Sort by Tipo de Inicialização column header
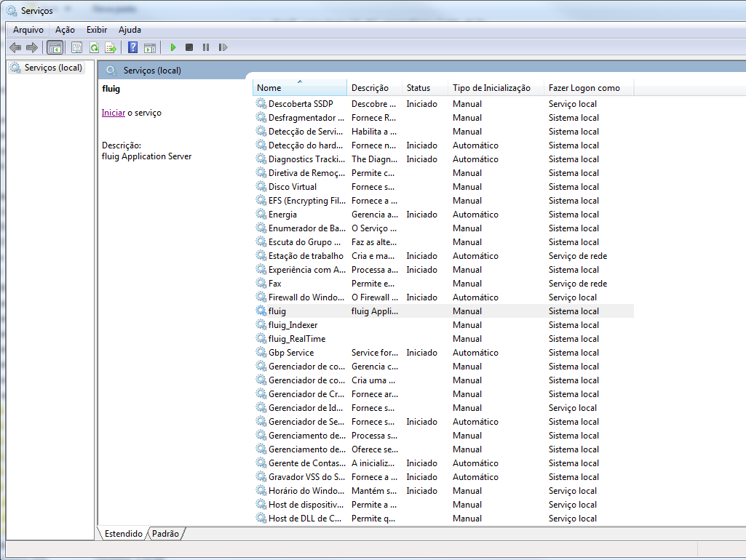The width and height of the screenshot is (746, 560). click(496, 87)
